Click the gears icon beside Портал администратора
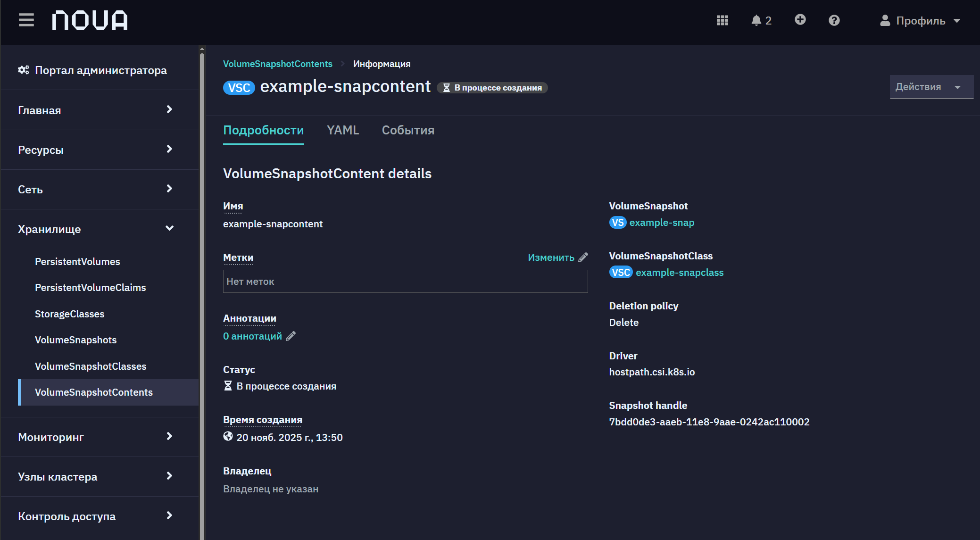The height and width of the screenshot is (540, 980). pos(24,70)
